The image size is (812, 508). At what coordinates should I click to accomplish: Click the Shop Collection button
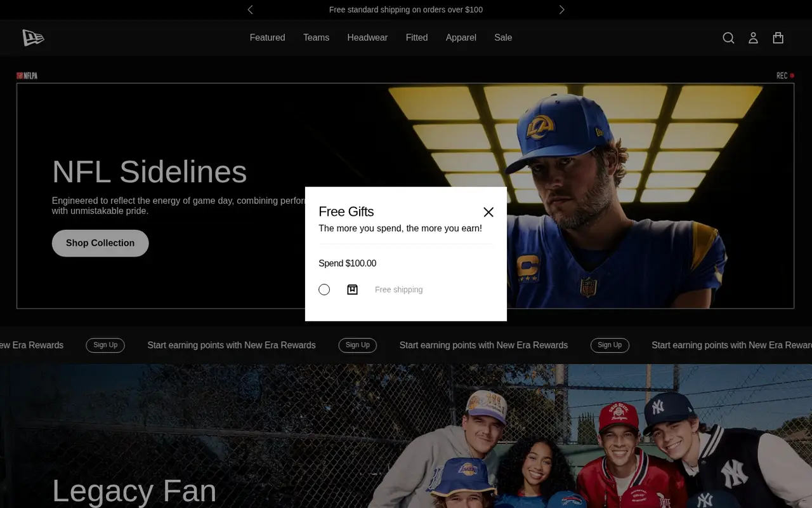pyautogui.click(x=100, y=243)
